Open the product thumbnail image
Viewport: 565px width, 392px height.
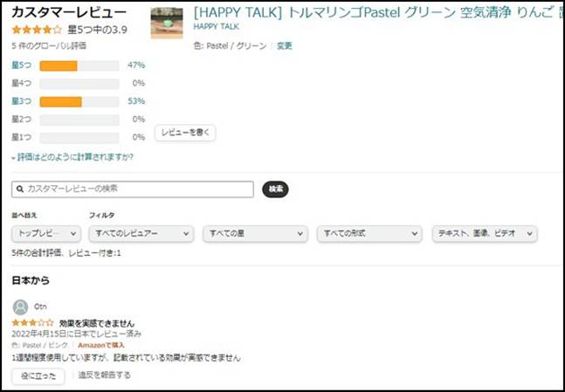167,23
